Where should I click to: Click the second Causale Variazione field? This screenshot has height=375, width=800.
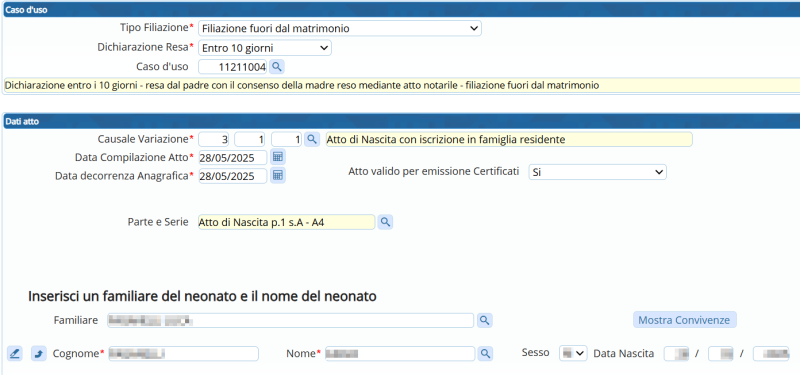250,139
